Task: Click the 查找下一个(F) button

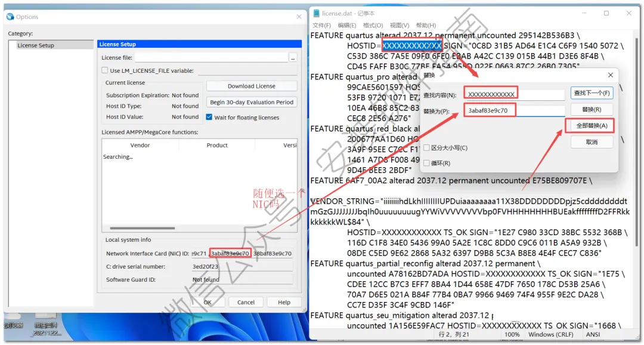Action: point(592,93)
